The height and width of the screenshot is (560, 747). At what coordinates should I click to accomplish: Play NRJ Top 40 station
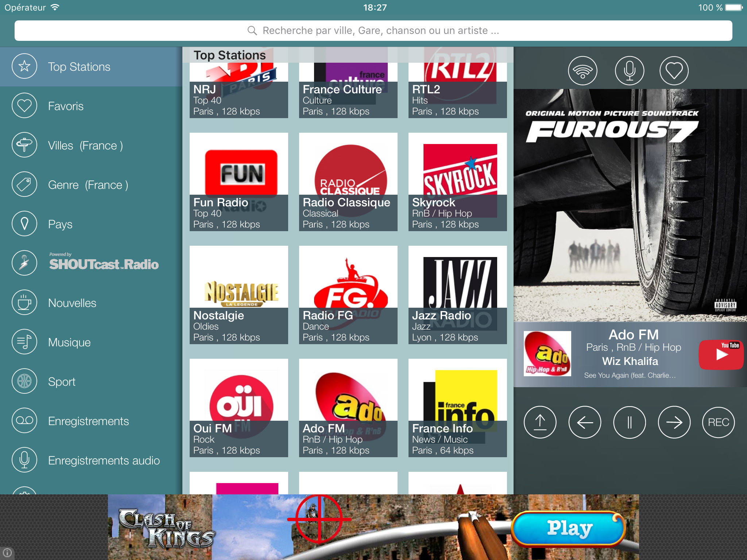[x=239, y=82]
